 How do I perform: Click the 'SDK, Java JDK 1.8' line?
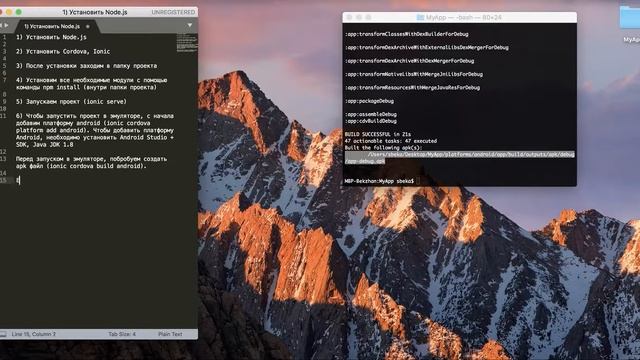(44, 144)
